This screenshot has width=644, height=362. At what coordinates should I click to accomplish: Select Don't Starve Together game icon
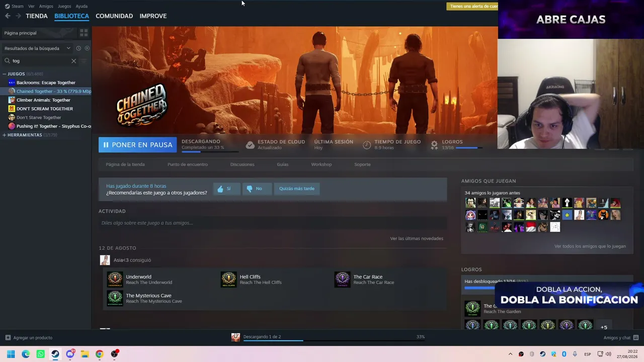coord(12,117)
